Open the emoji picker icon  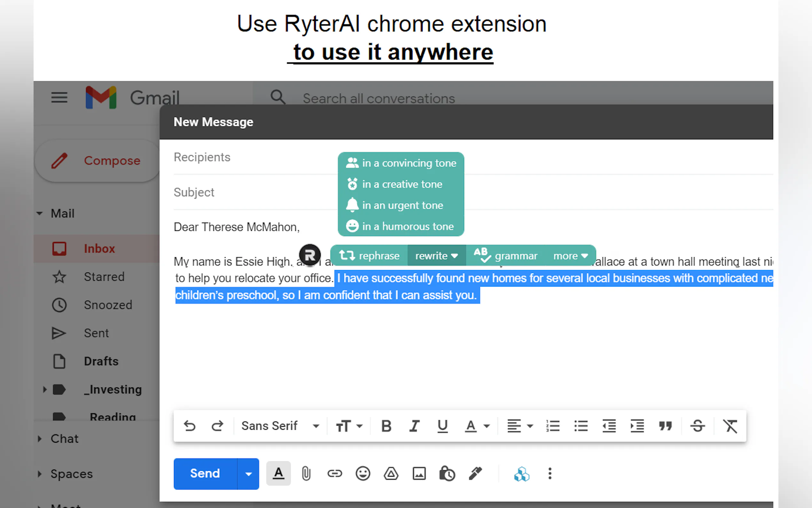tap(363, 474)
